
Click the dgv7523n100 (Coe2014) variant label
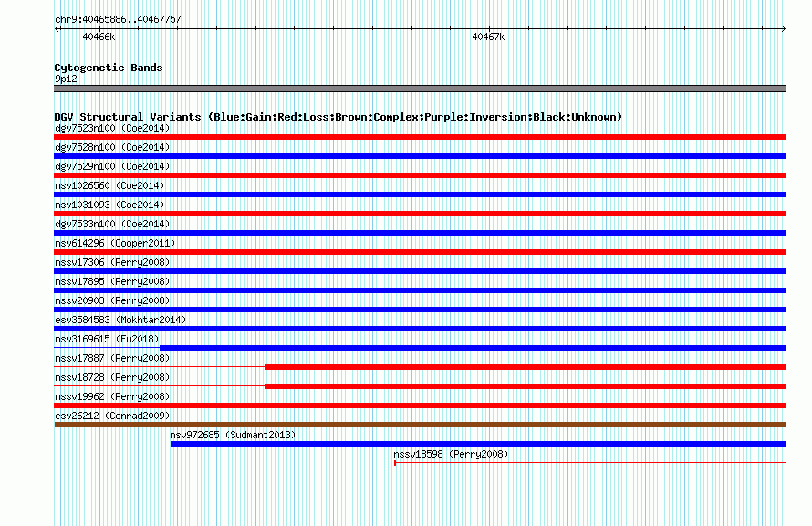[x=112, y=128]
